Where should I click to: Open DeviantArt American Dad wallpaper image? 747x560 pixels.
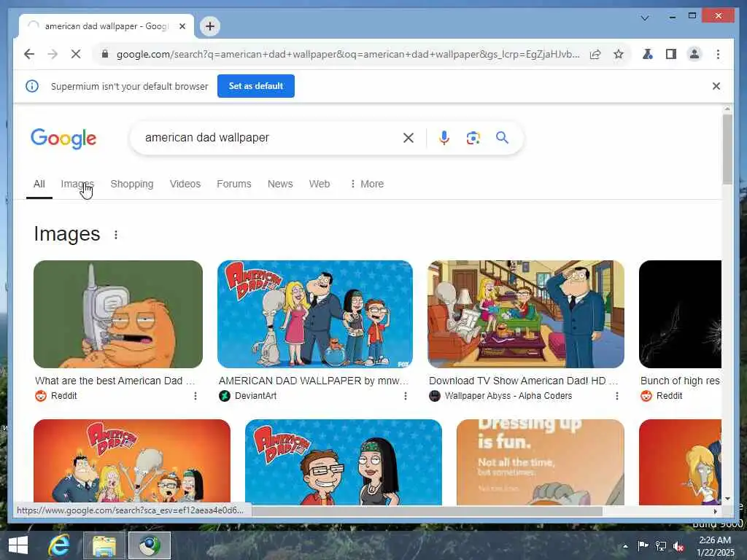315,314
